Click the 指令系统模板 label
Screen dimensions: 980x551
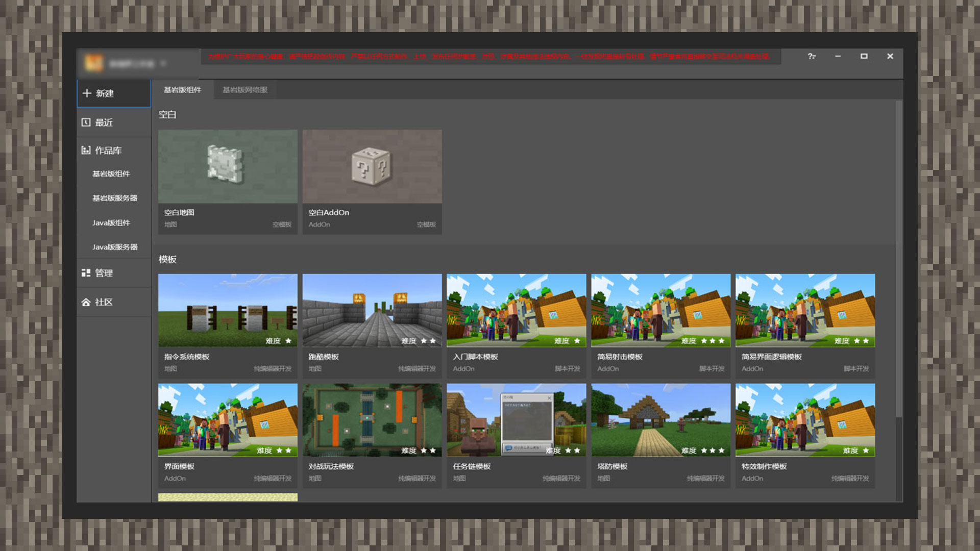(x=187, y=357)
